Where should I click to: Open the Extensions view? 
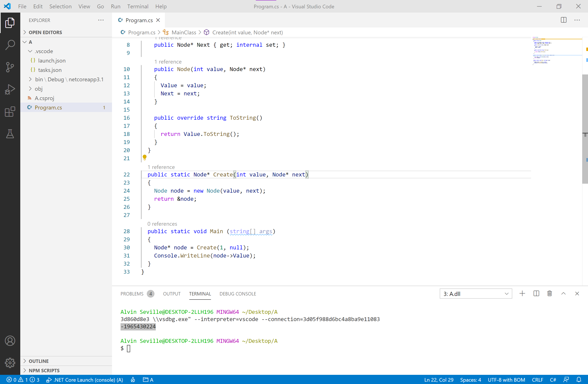click(10, 112)
